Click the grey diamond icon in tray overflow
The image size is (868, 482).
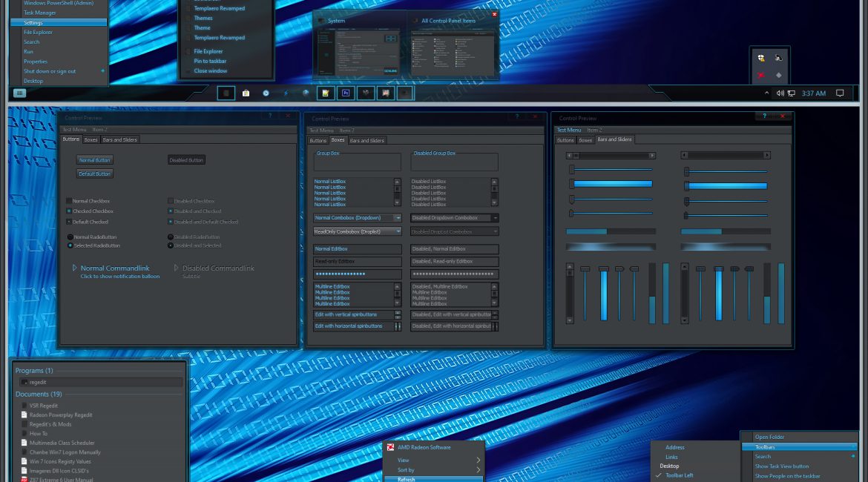779,75
